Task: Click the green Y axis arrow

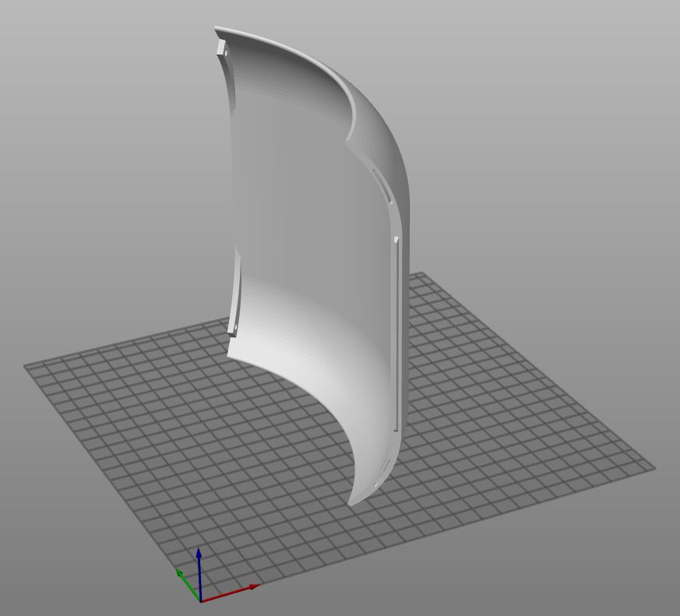Action: click(x=188, y=584)
